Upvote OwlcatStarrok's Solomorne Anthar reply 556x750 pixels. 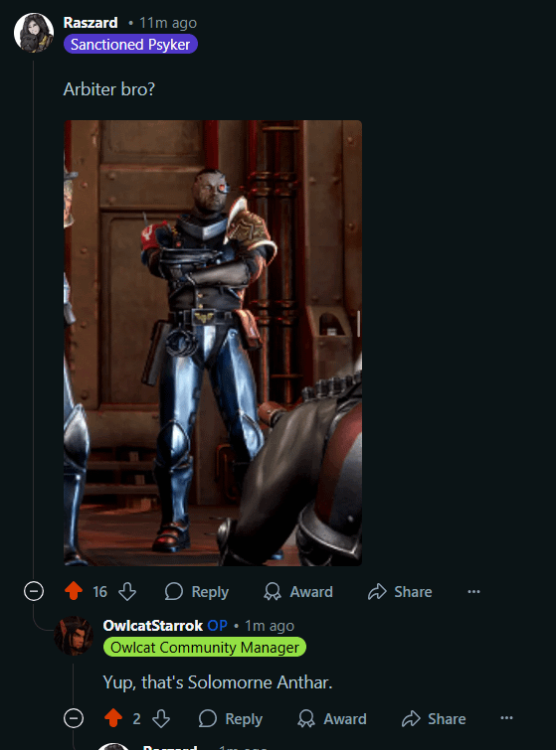(113, 718)
